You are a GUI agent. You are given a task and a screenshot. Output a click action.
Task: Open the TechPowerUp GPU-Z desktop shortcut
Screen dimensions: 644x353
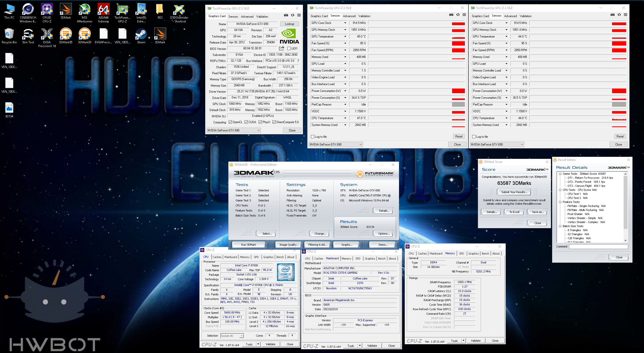click(122, 13)
